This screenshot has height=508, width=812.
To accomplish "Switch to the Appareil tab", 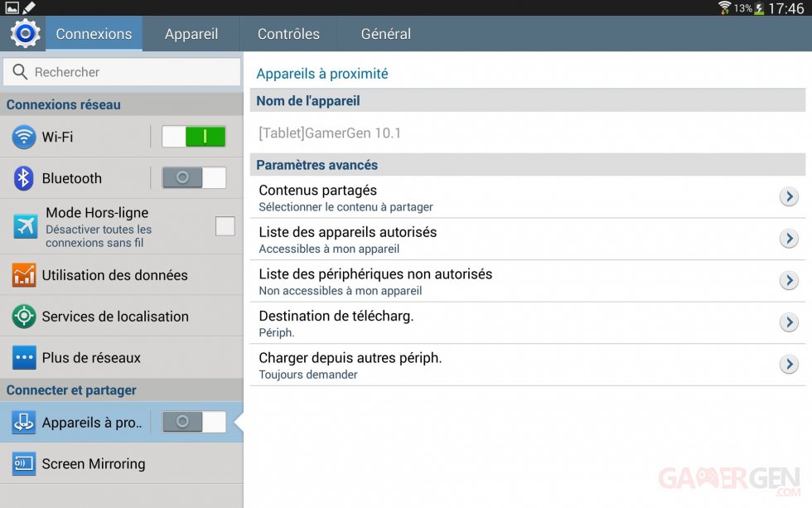I will [191, 34].
